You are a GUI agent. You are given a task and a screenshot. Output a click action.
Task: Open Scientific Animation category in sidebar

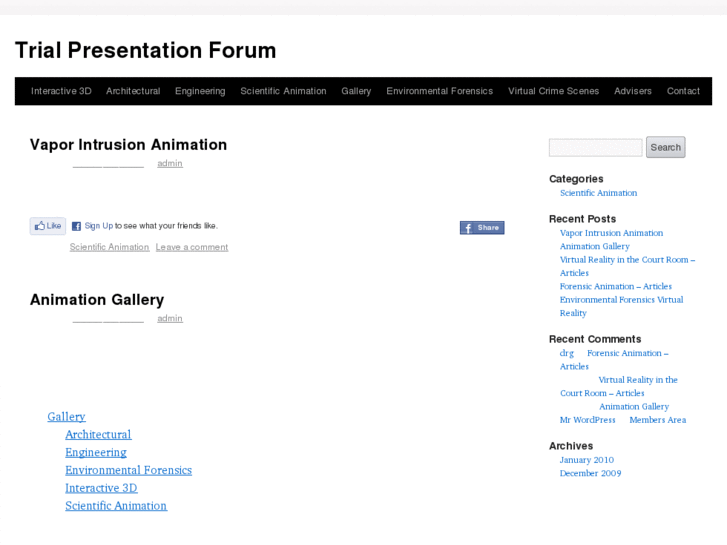(598, 193)
